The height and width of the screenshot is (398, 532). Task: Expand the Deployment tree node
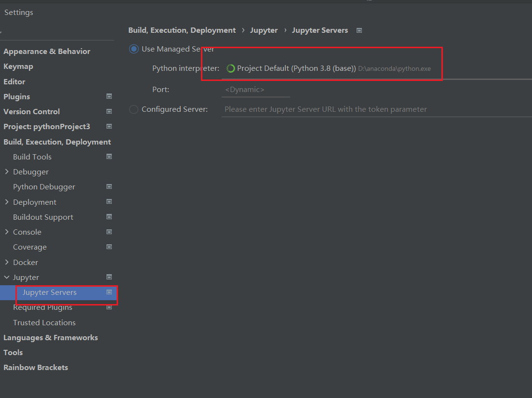tap(7, 202)
